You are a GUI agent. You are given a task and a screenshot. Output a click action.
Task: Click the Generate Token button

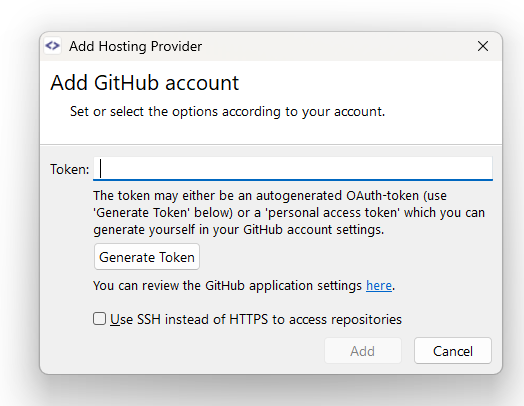coord(147,257)
